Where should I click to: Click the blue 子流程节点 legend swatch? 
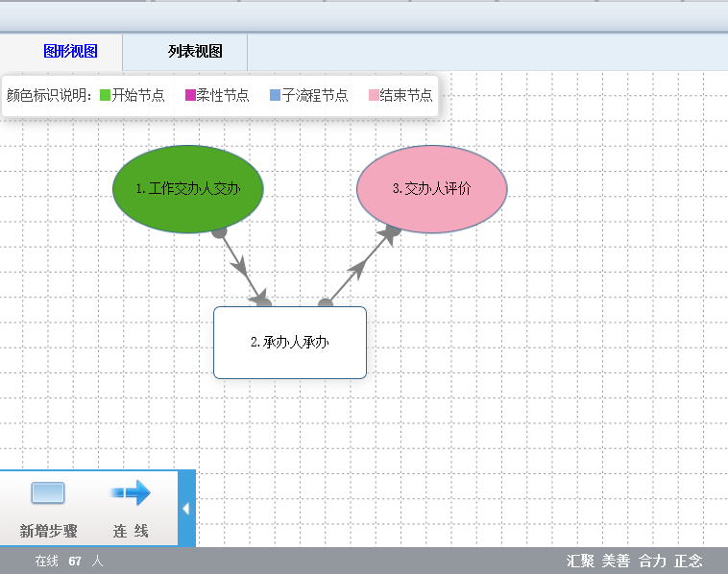[276, 95]
